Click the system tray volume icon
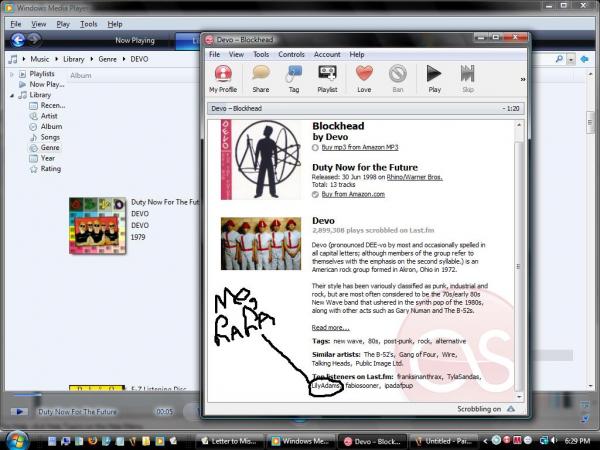 pyautogui.click(x=554, y=441)
